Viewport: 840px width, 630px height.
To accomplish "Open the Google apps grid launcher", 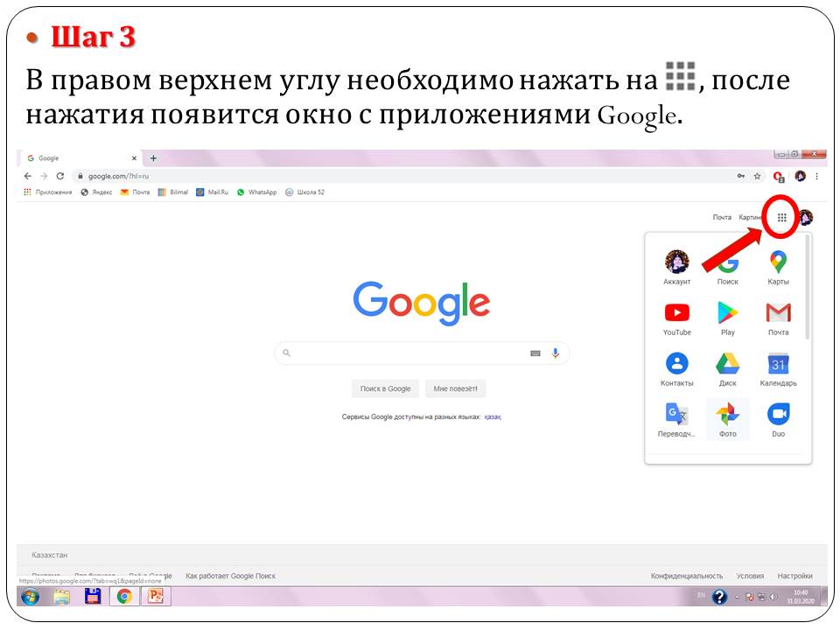I will 781,218.
